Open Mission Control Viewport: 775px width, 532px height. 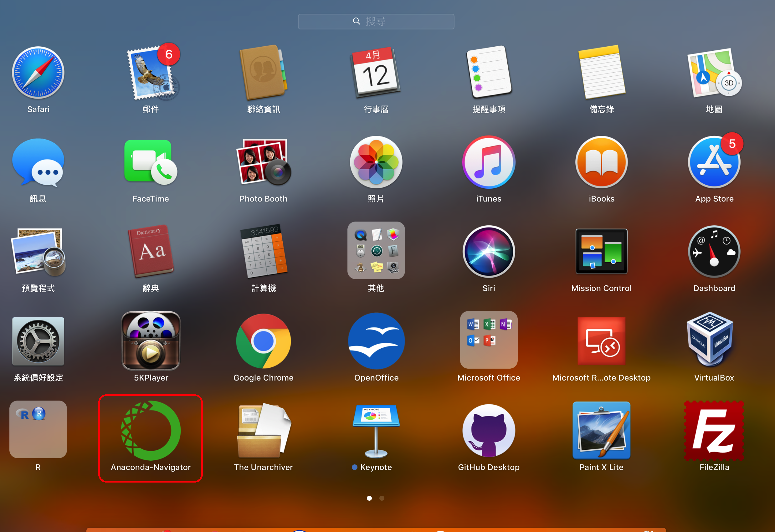coord(602,251)
